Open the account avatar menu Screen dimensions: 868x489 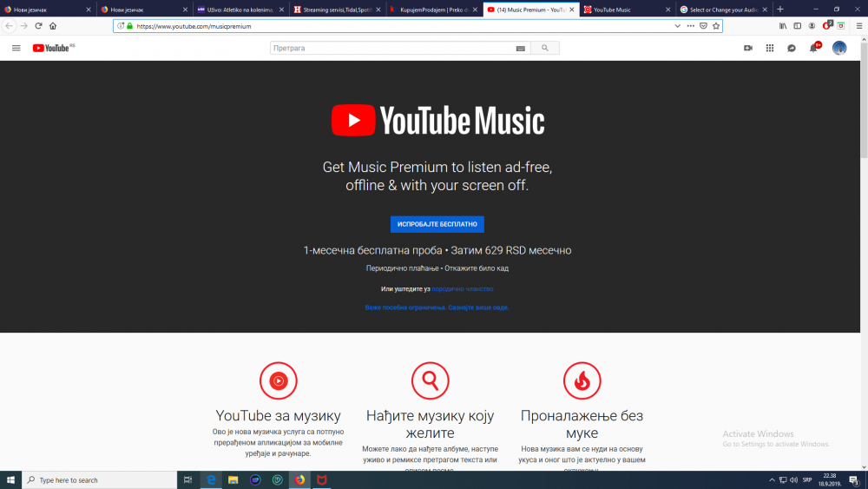[x=839, y=48]
